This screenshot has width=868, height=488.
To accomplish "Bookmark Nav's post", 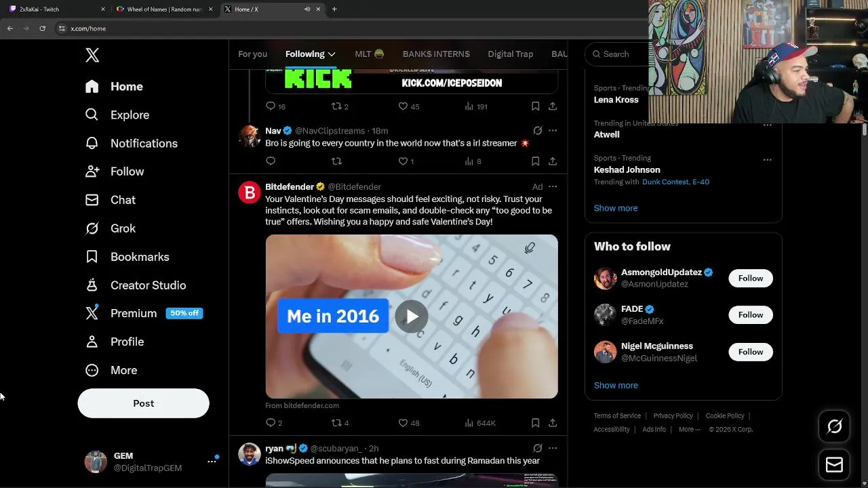I will point(535,161).
